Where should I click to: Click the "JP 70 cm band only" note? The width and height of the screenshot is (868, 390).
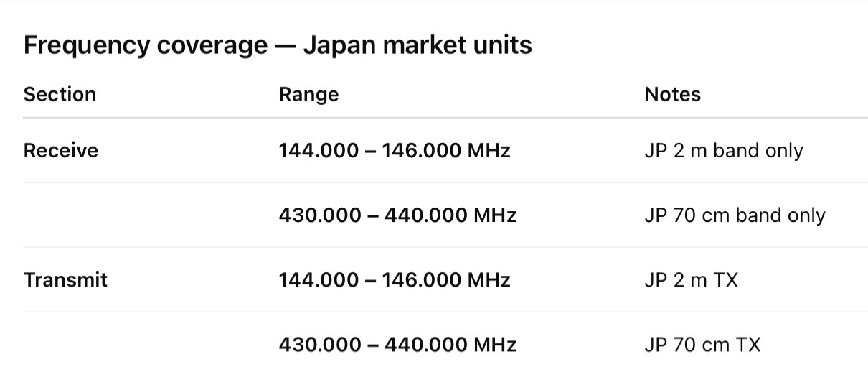(x=735, y=215)
